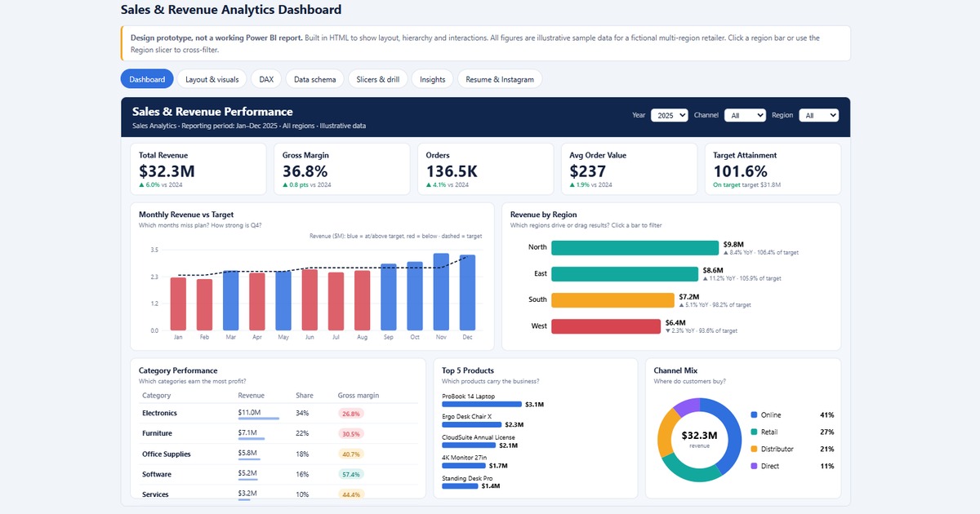The height and width of the screenshot is (514, 980).
Task: Click the Share column header
Action: pos(305,396)
